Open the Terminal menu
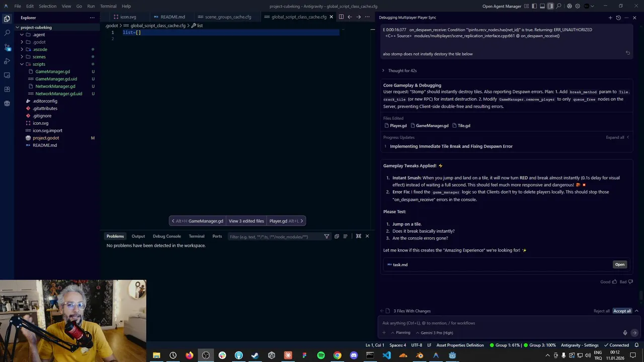644x362 pixels. tap(108, 6)
